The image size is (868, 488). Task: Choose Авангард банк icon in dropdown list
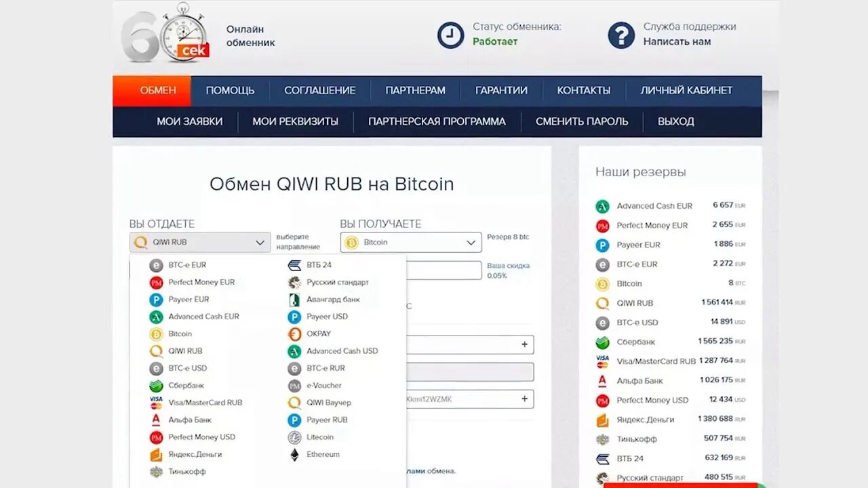[x=294, y=300]
